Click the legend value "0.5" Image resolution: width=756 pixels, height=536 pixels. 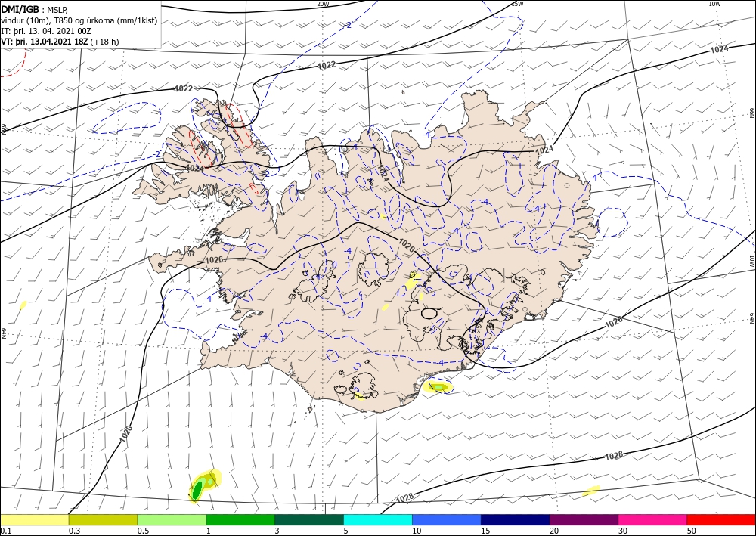(142, 531)
